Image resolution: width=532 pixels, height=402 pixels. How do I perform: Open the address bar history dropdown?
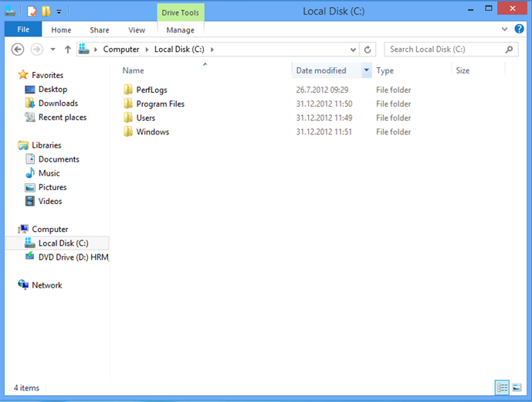(x=353, y=49)
